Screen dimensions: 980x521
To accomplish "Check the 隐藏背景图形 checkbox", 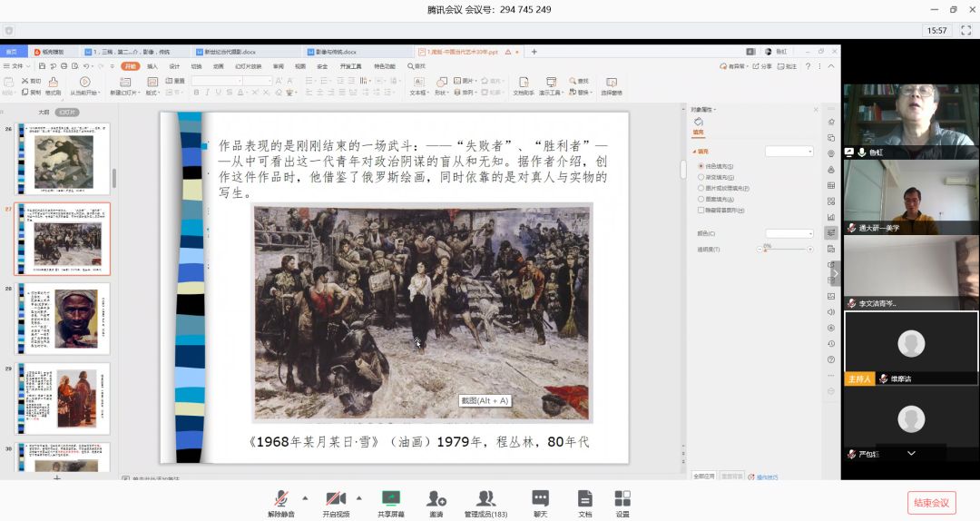I will pos(701,210).
